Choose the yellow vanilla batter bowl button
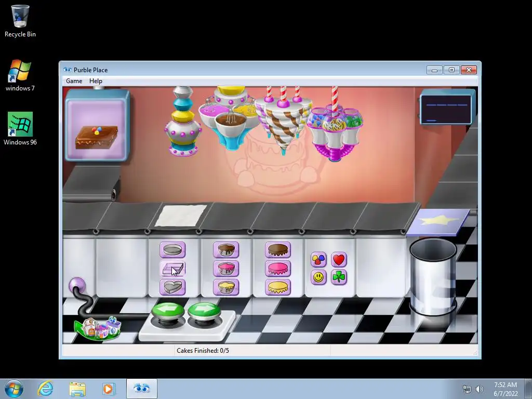 [x=226, y=287]
